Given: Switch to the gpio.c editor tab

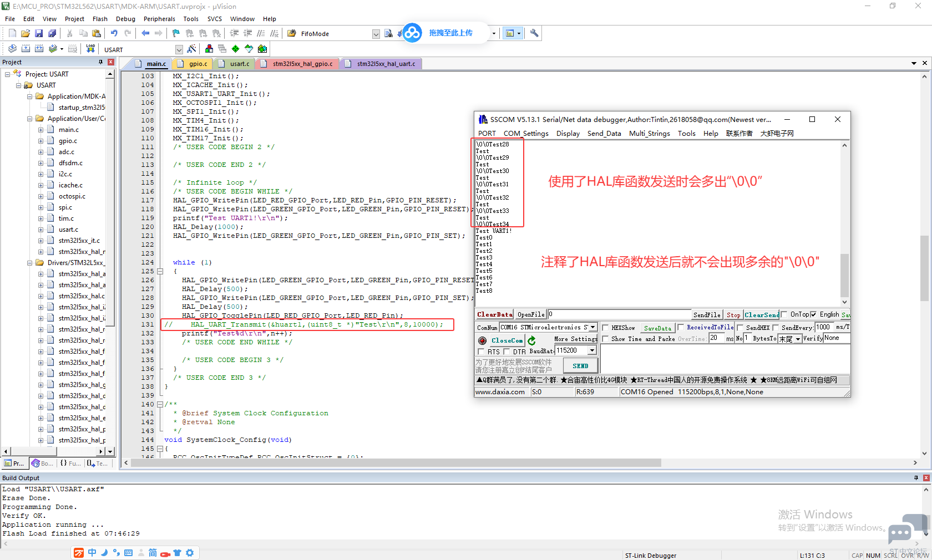Looking at the screenshot, I should [193, 64].
